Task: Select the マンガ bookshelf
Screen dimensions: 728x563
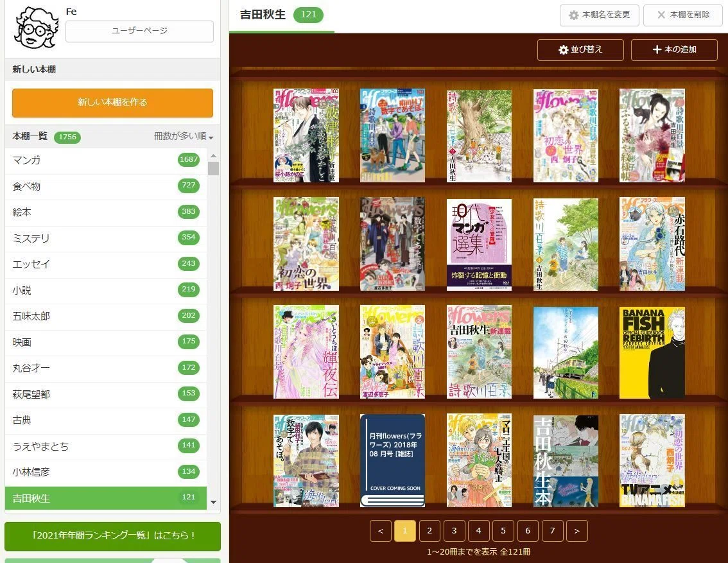Action: tap(106, 160)
